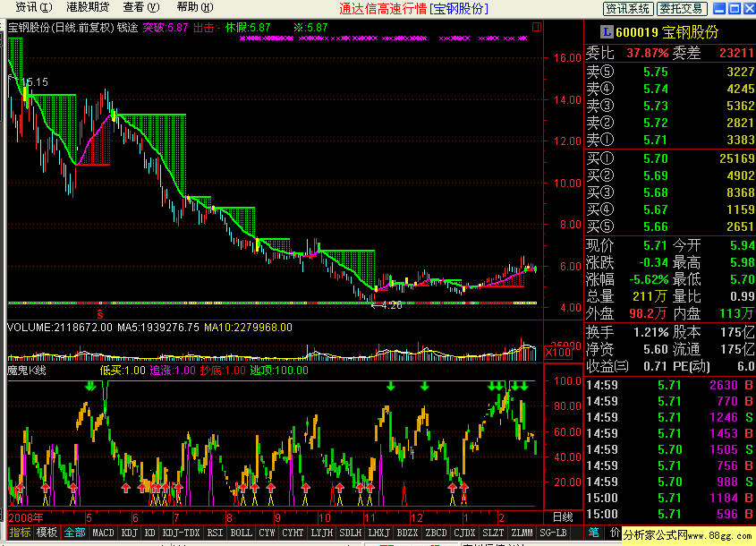Select the SDLH indicator tab
Viewport: 756px width, 546px height.
[350, 533]
